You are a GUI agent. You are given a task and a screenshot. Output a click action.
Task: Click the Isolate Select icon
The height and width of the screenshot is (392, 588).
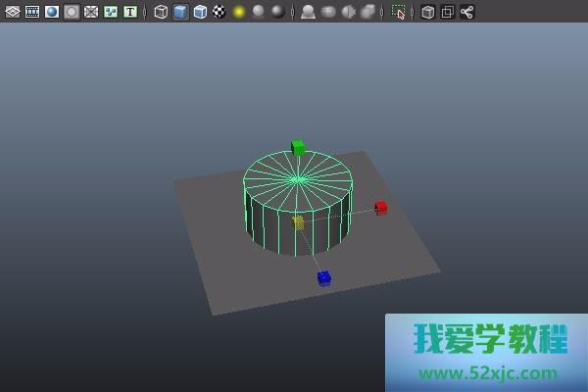click(x=399, y=12)
